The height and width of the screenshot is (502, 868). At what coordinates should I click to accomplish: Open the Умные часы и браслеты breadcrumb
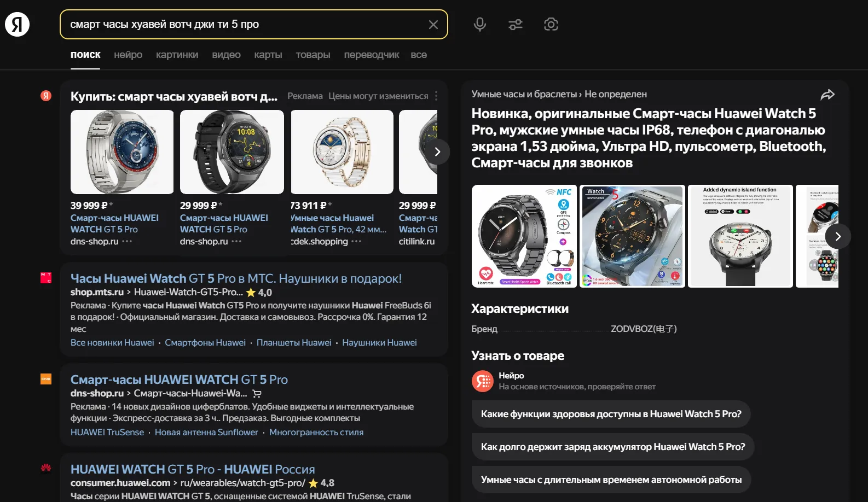(x=524, y=94)
